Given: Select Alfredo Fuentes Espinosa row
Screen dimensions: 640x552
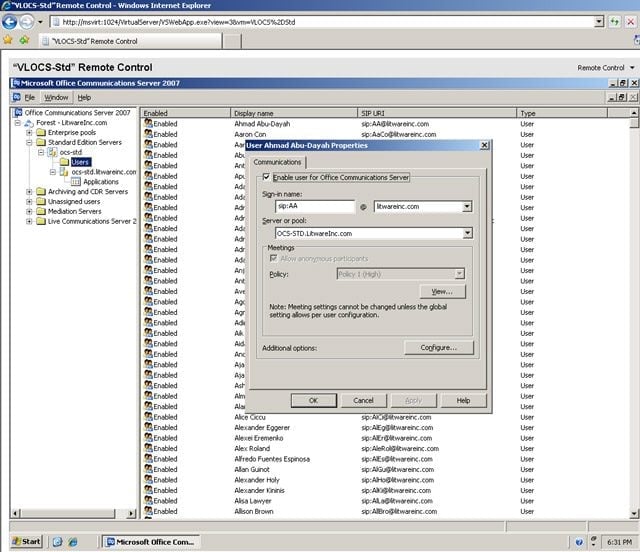Looking at the screenshot, I should (272, 459).
